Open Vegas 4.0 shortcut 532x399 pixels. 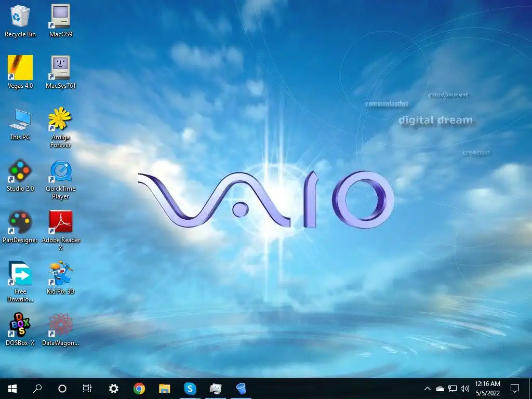click(20, 72)
